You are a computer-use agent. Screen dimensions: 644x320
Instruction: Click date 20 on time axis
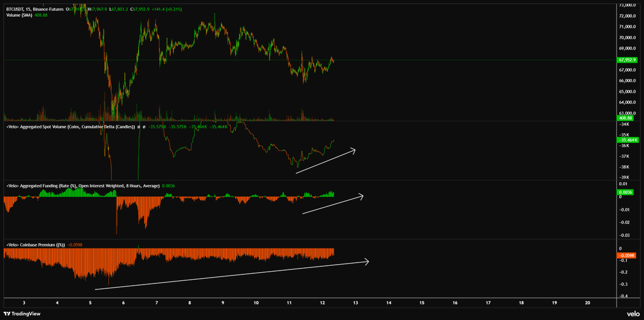[x=588, y=303]
